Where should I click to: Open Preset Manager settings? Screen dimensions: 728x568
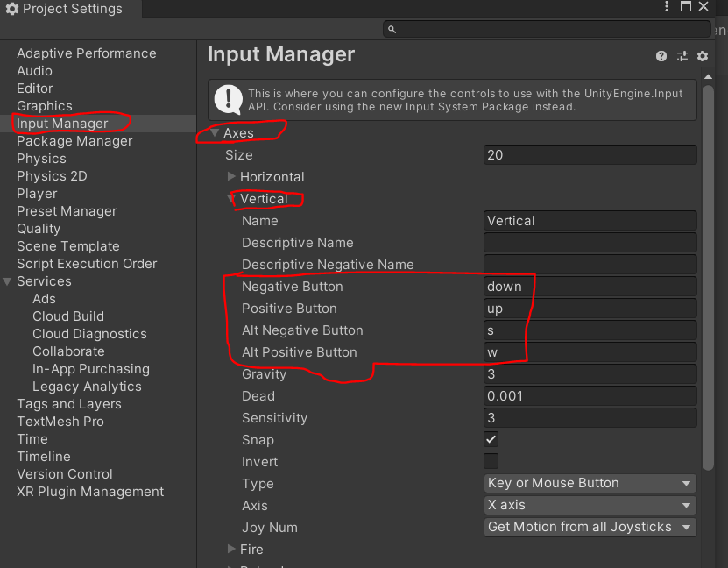click(x=67, y=211)
